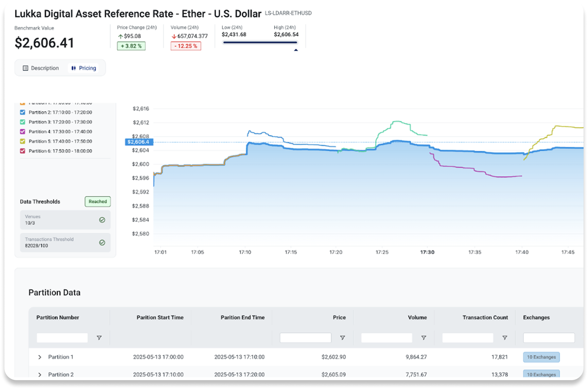Sort by Partition Number column header
588x389 pixels.
point(58,317)
